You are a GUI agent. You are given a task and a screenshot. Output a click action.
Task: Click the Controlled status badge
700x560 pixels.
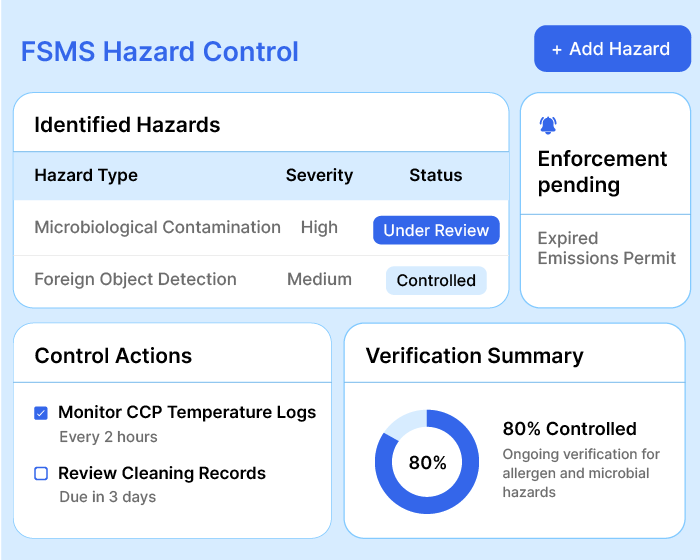[x=436, y=280]
